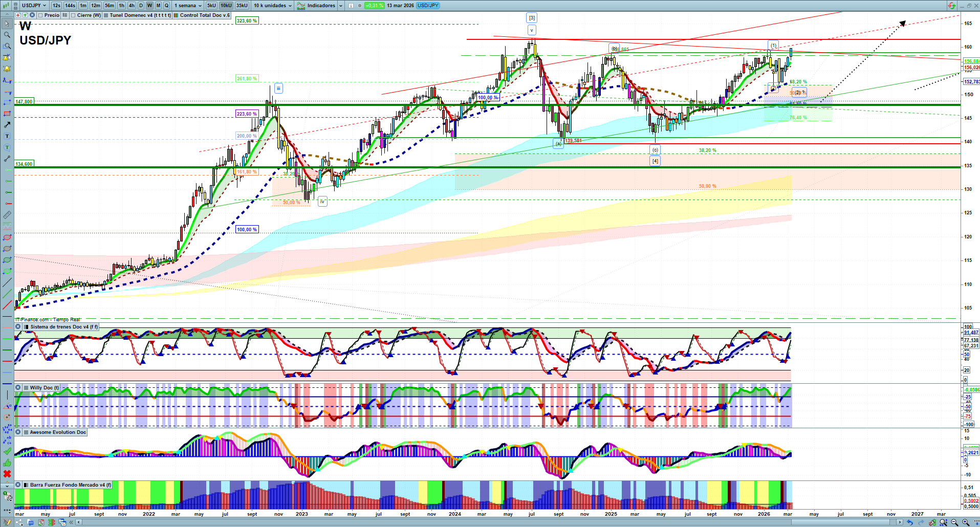The height and width of the screenshot is (527, 980).
Task: Click the blue USD/JPY label button
Action: (x=428, y=6)
